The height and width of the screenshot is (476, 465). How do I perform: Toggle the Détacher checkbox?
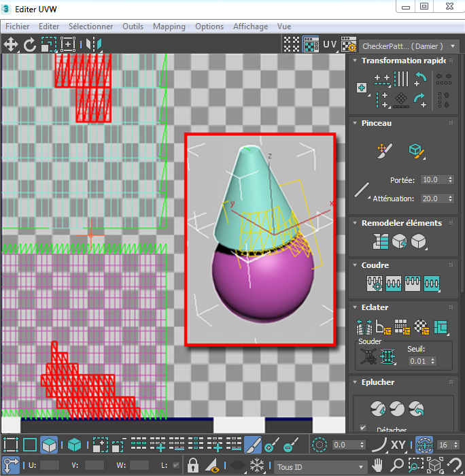coord(362,428)
